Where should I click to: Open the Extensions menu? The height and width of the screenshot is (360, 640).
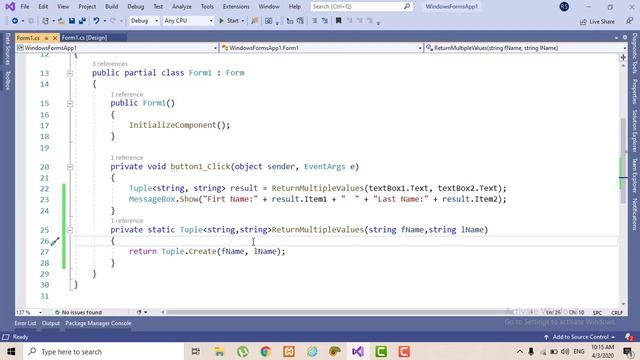236,7
